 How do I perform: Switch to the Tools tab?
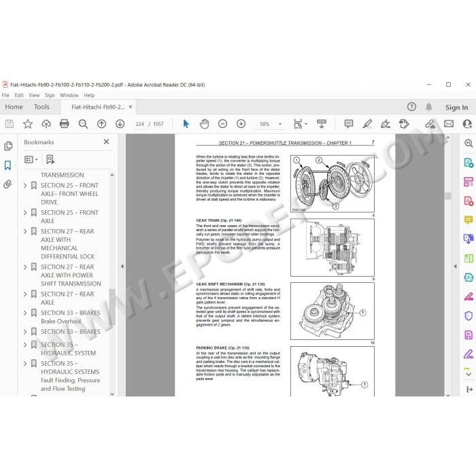41,107
